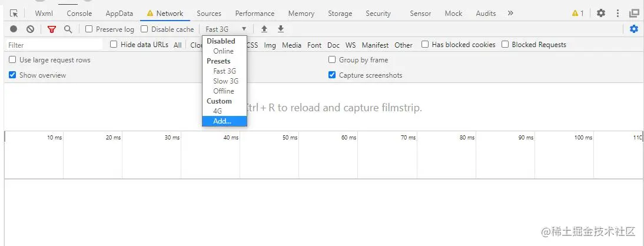Collapse the Fast 3G throttling dropdown
The width and height of the screenshot is (644, 246).
click(x=226, y=29)
